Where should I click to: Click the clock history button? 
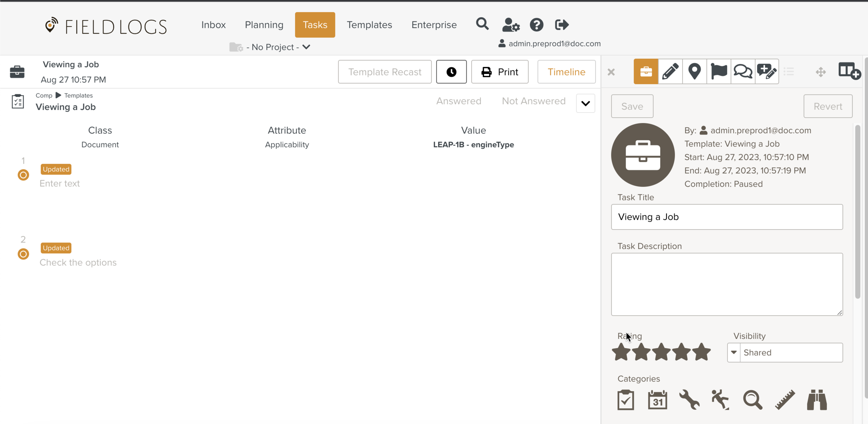[x=451, y=72]
